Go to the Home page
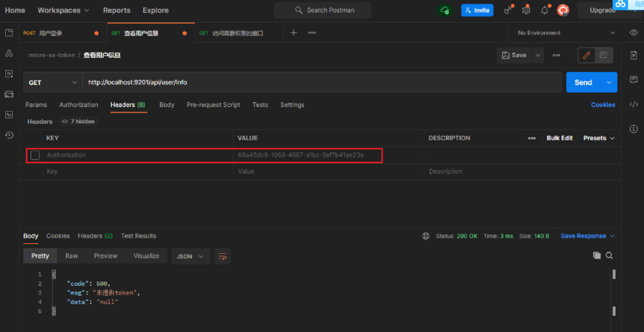Viewport: 644px width, 332px height. pos(15,10)
